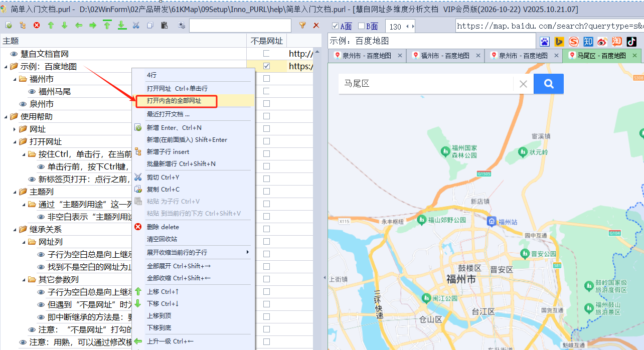Uncheck 不是网址 for 示例:百度地图 row
The width and height of the screenshot is (644, 350).
coord(266,66)
